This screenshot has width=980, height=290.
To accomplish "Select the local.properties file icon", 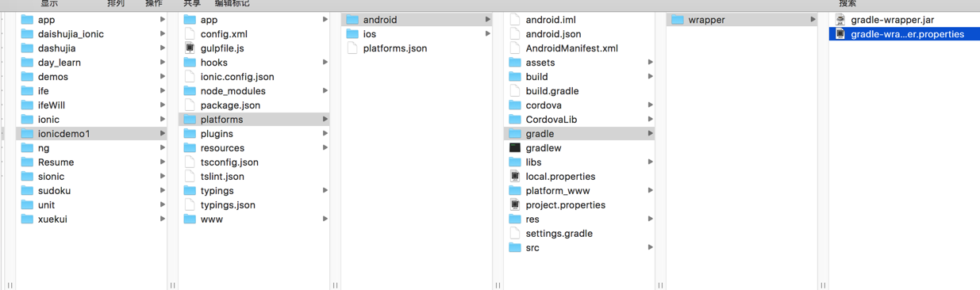I will click(x=515, y=177).
